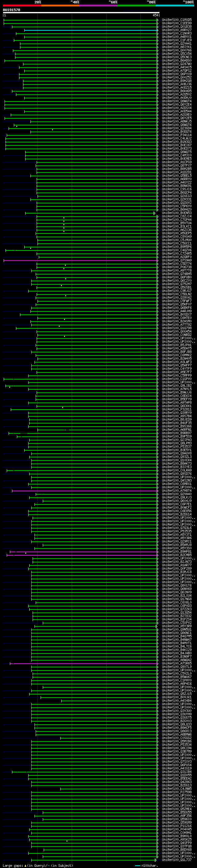The width and height of the screenshot is (197, 868).
Task: Click the UniRef100_A7H8T4 label
Action: [176, 491]
